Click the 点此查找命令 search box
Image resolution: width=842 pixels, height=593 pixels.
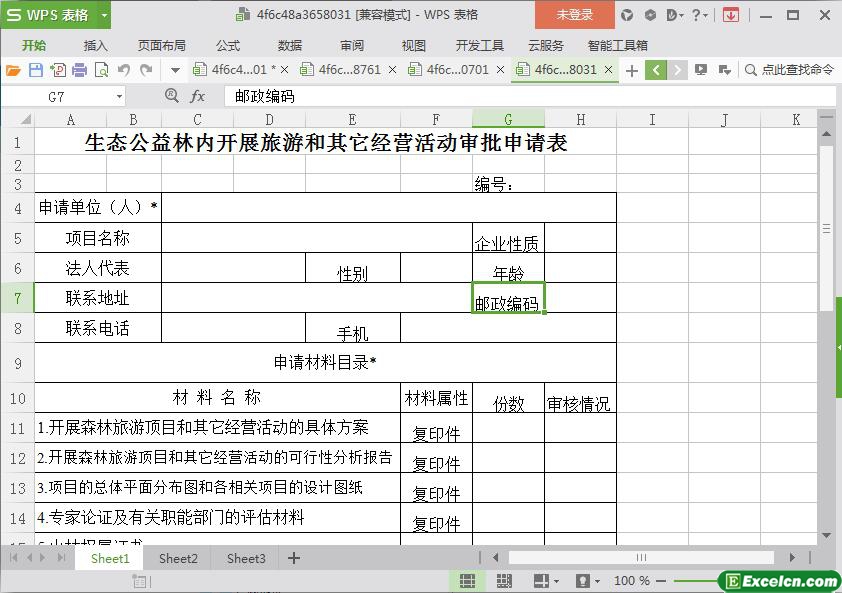[x=789, y=70]
